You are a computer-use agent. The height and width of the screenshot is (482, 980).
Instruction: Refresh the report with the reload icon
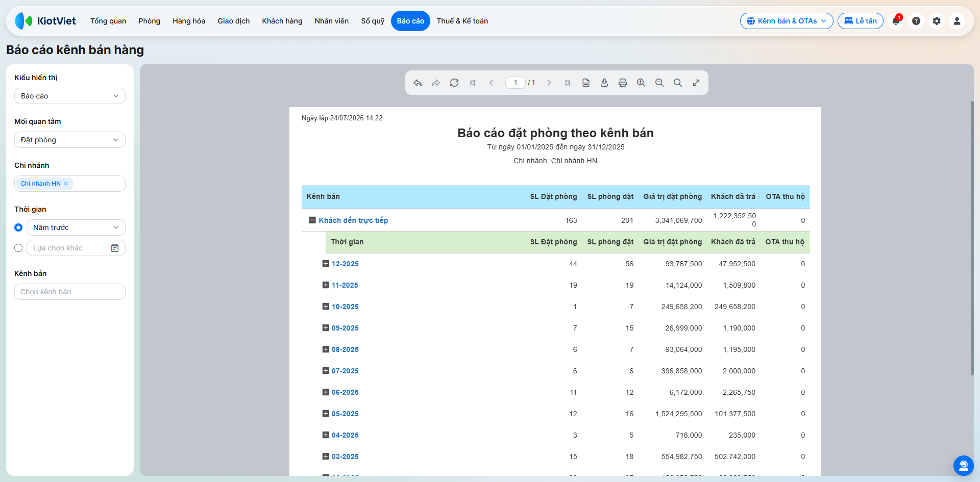[454, 83]
